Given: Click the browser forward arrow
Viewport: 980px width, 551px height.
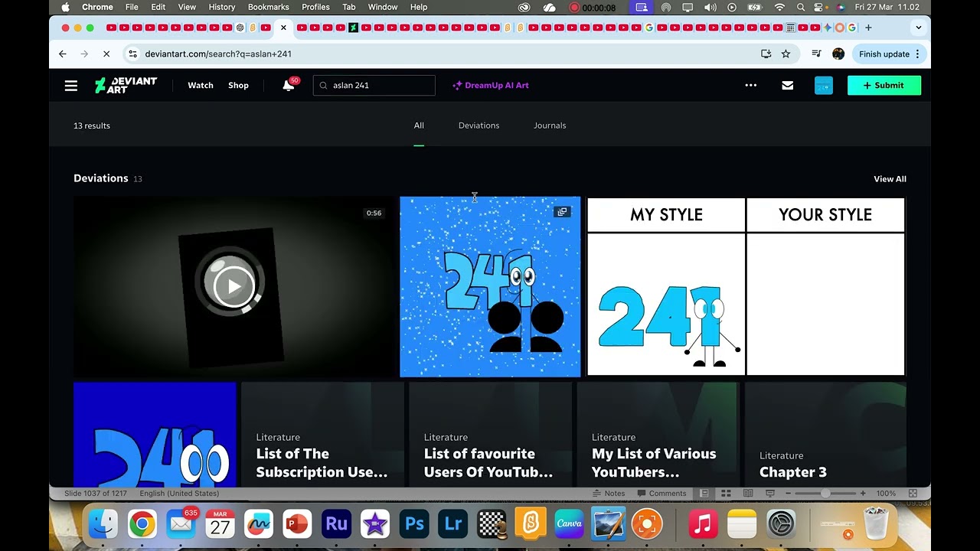Looking at the screenshot, I should [84, 54].
